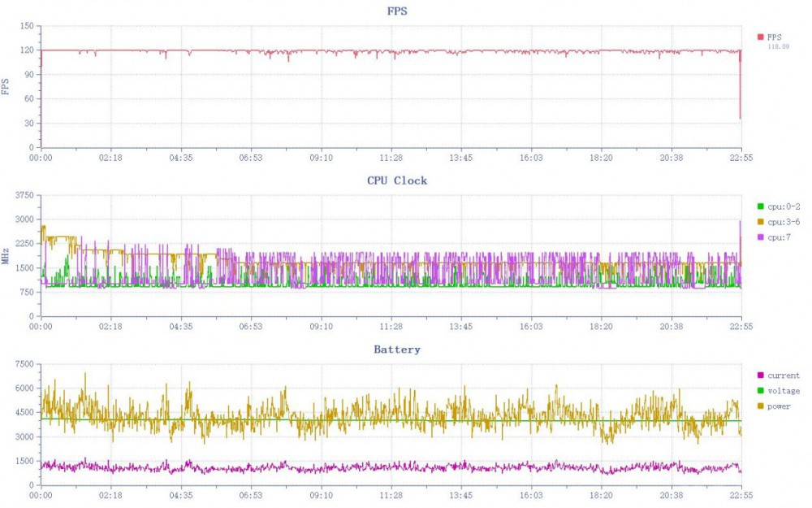The image size is (812, 508).
Task: Toggle the green cpu:0-2 legend swatch
Action: click(760, 206)
